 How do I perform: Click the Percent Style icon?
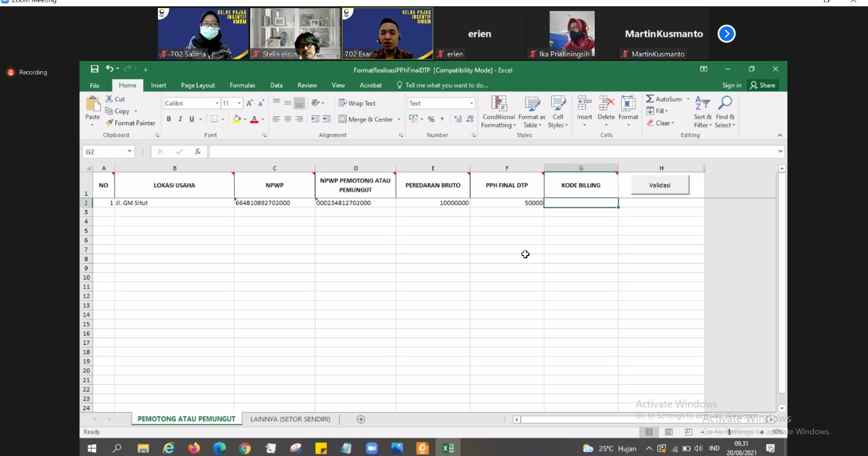[x=431, y=119]
